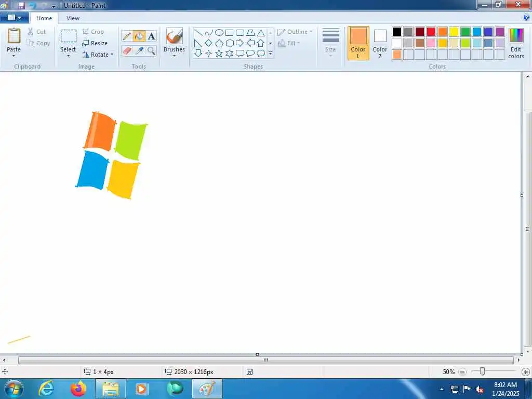Image resolution: width=532 pixels, height=399 pixels.
Task: Click the Resize button
Action: 95,43
